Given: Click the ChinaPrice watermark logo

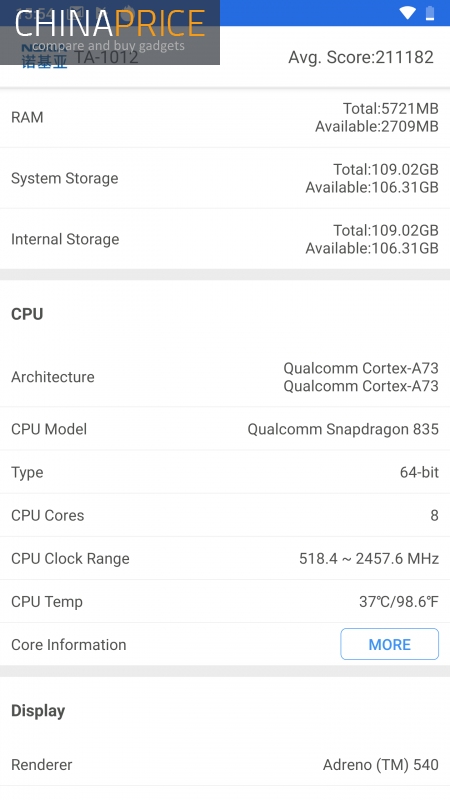Looking at the screenshot, I should (x=110, y=32).
